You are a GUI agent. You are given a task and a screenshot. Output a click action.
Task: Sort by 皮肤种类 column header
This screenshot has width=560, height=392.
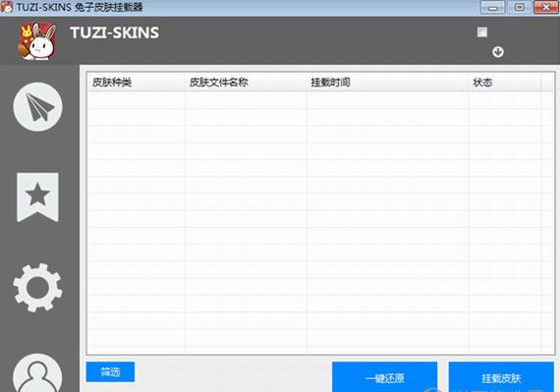coord(137,83)
